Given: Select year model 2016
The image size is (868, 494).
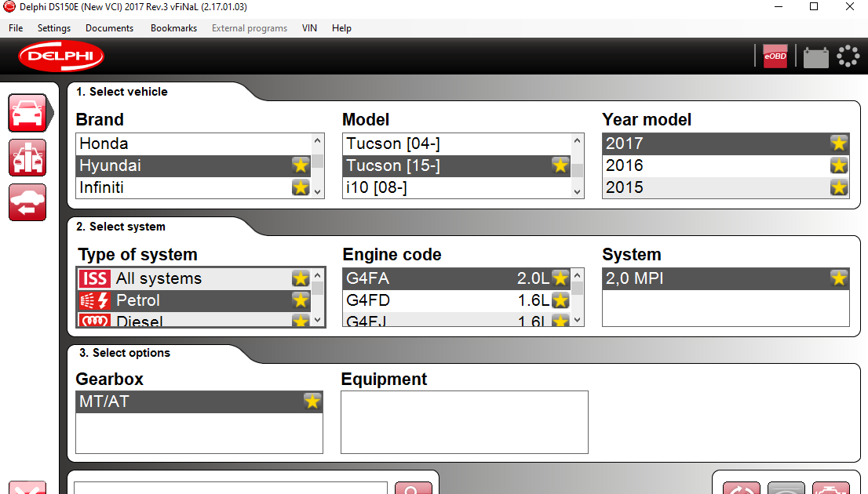Looking at the screenshot, I should (726, 165).
